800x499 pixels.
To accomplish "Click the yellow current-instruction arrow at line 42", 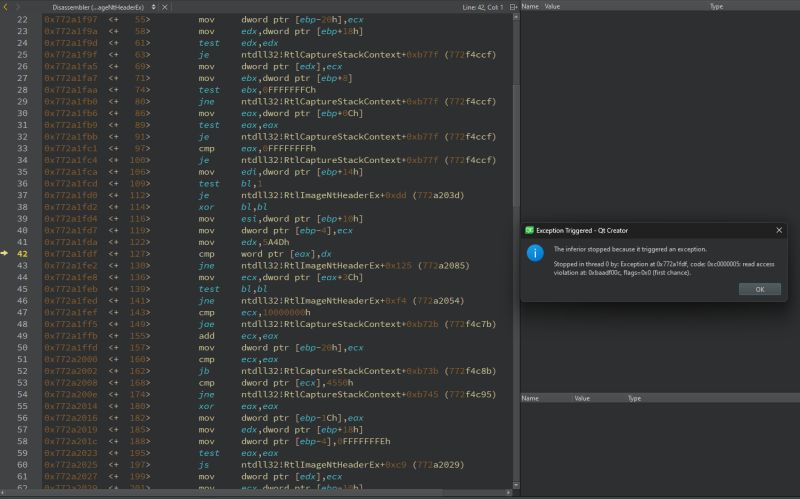I will (x=5, y=253).
